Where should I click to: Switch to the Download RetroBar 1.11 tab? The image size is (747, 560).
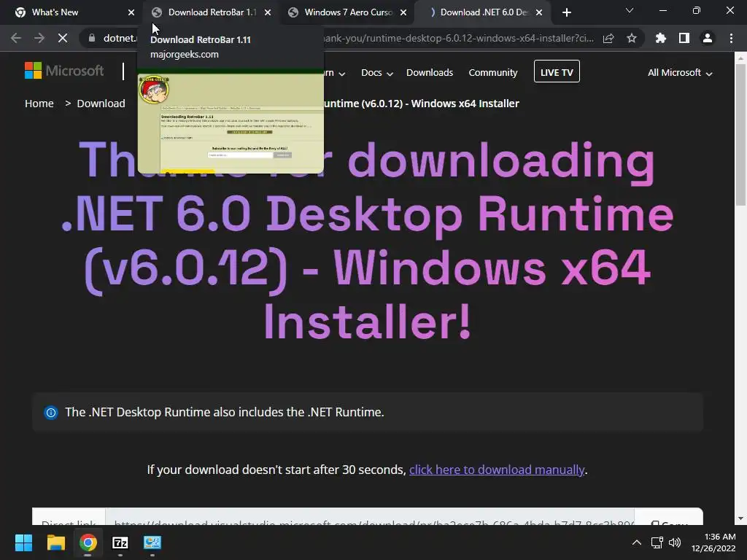pos(212,12)
